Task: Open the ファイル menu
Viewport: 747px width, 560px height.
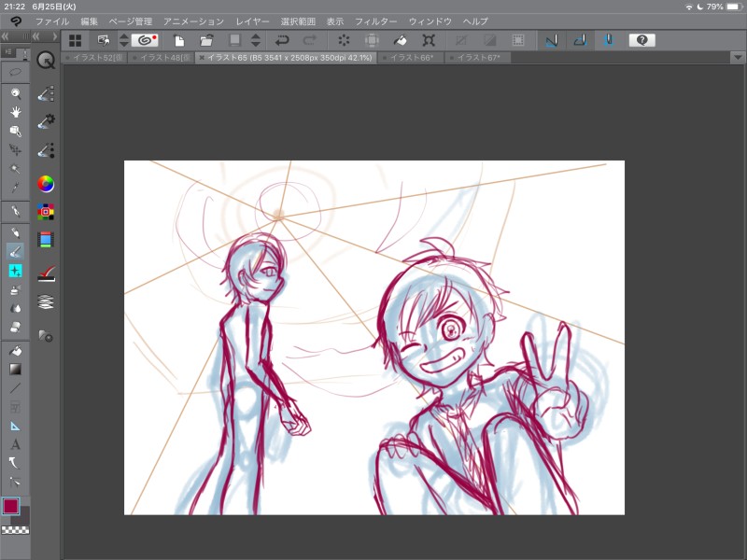Action: (52, 21)
